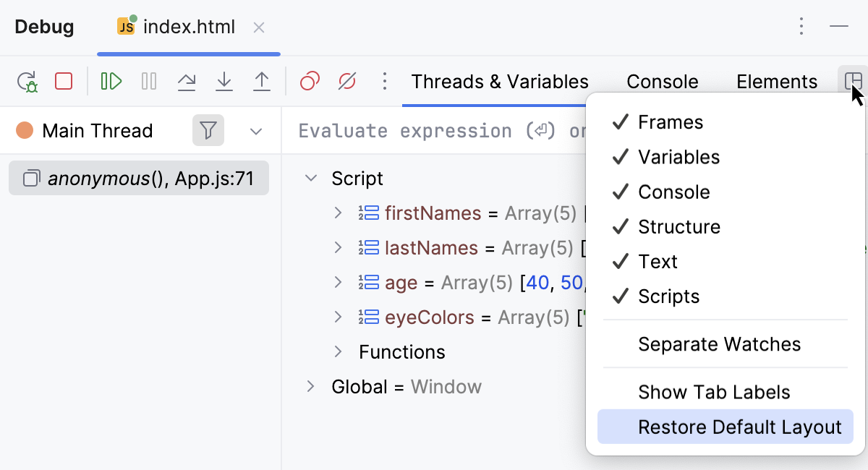
Task: Switch to the Console tab
Action: coord(662,81)
